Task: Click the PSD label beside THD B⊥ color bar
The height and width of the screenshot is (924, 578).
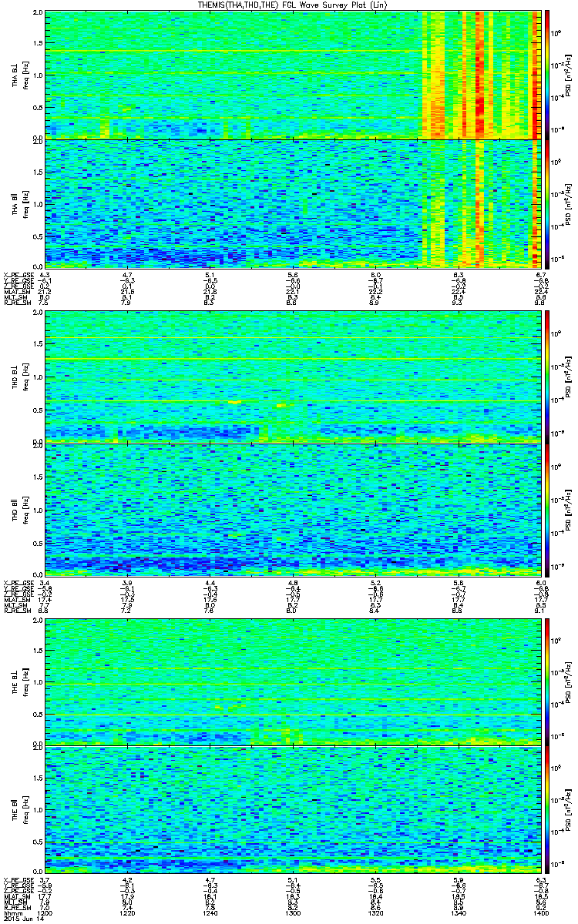Action: coord(570,377)
